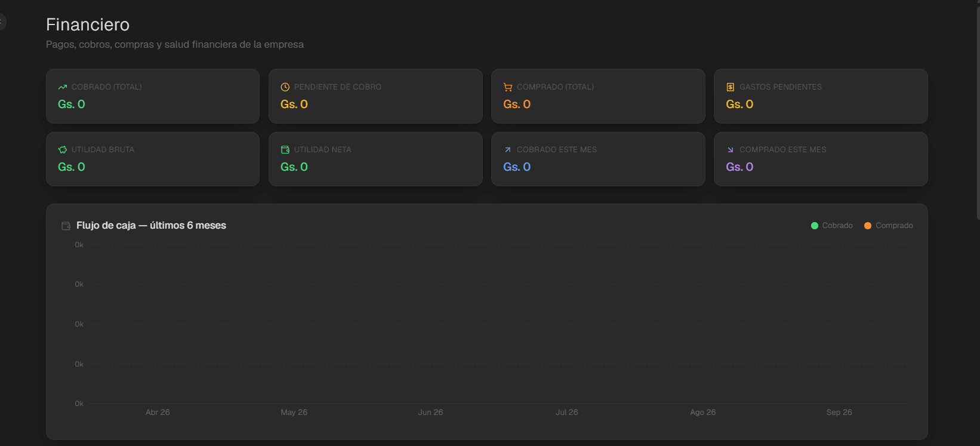This screenshot has width=980, height=446.
Task: Click the "Sep 26" month label on the chart
Action: tap(839, 413)
